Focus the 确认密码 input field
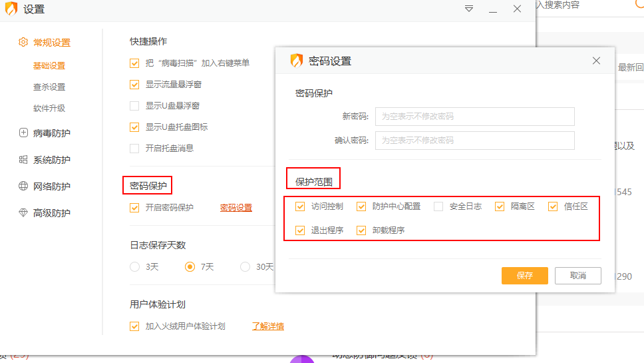Screen dimensions: 644x363 [x=475, y=140]
